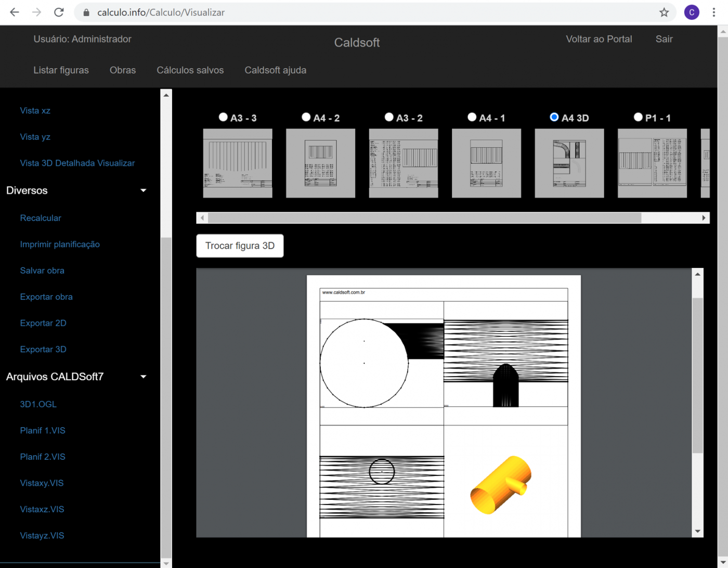The width and height of the screenshot is (728, 568).
Task: Open the Cálculos salvos menu
Action: [x=190, y=70]
